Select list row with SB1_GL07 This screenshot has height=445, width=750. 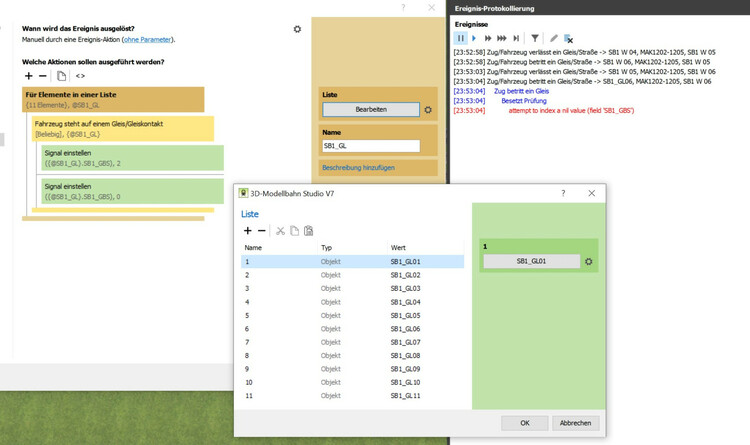353,343
